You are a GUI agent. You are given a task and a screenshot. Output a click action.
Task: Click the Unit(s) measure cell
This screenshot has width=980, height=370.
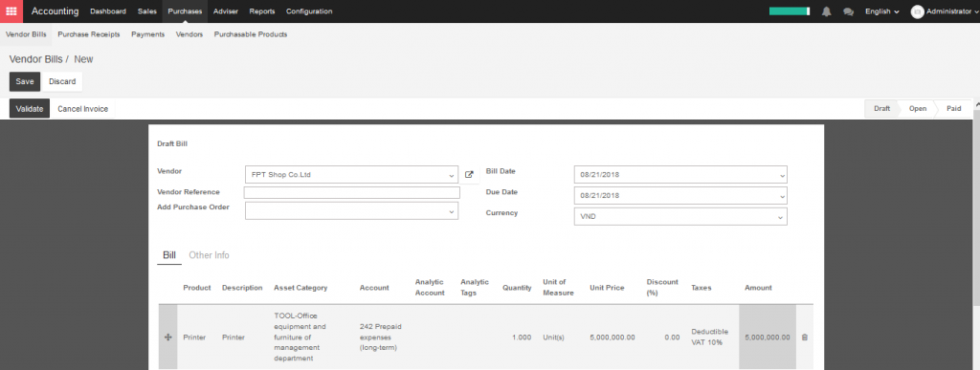554,337
